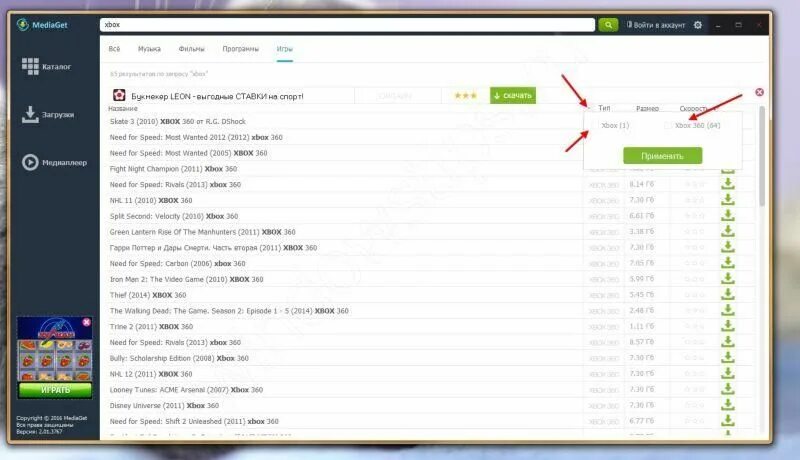Download Green Lantern Rise Of The Manhunters
This screenshot has height=460, width=800.
[728, 231]
